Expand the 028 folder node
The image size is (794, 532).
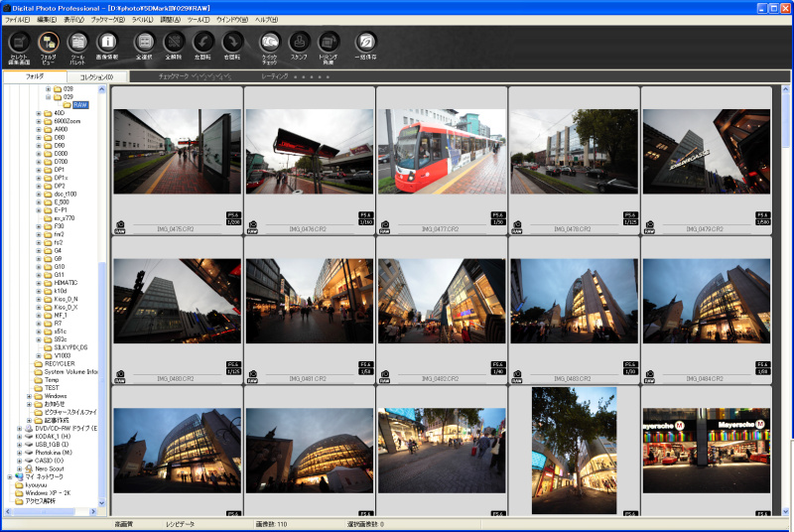pyautogui.click(x=48, y=89)
